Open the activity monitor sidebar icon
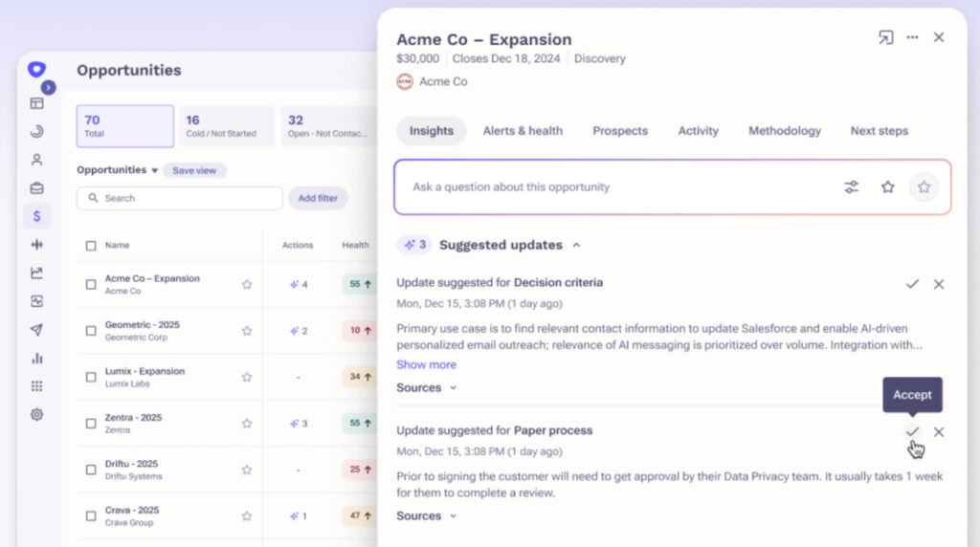The image size is (980, 547). pos(37,301)
